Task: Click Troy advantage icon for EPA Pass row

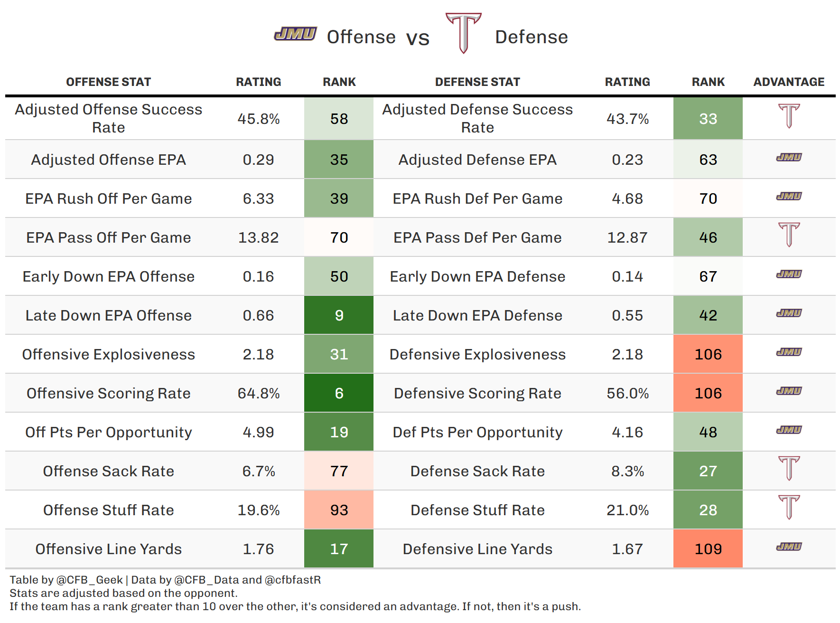Action: (x=789, y=235)
